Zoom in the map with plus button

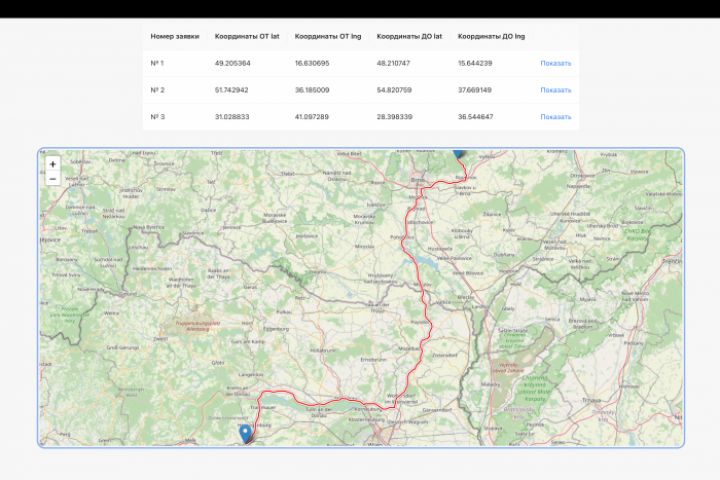coord(53,164)
